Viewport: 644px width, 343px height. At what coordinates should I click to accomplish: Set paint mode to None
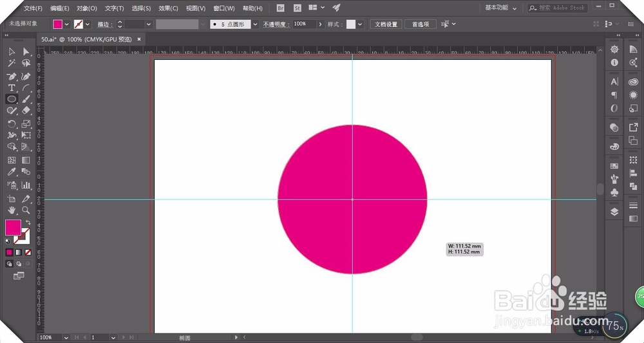[x=28, y=252]
